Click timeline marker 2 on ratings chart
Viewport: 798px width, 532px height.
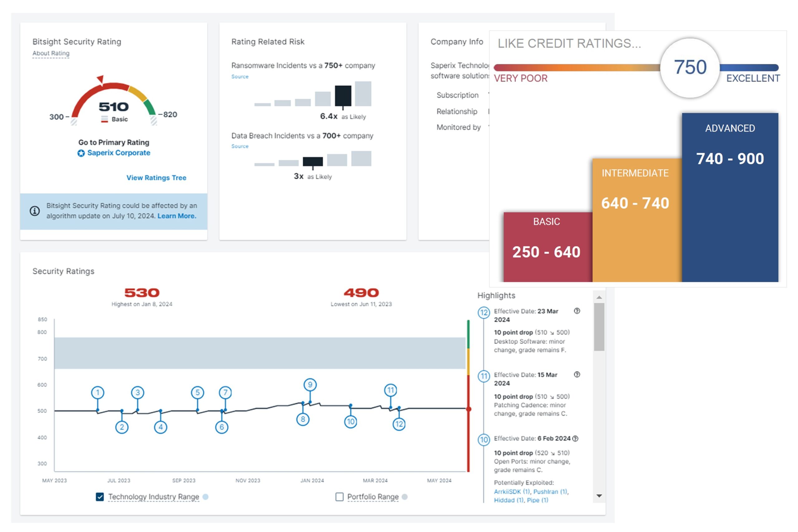click(x=122, y=427)
